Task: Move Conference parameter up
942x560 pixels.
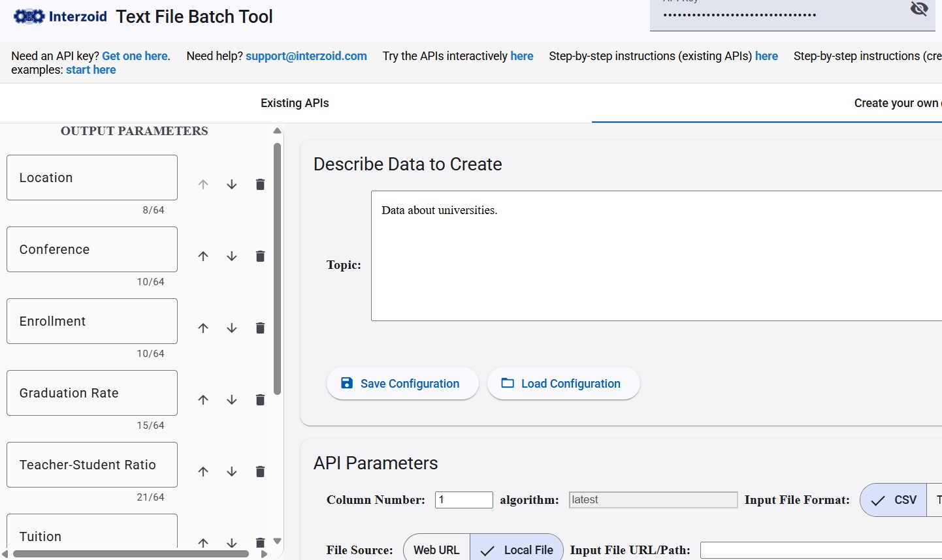Action: tap(203, 257)
